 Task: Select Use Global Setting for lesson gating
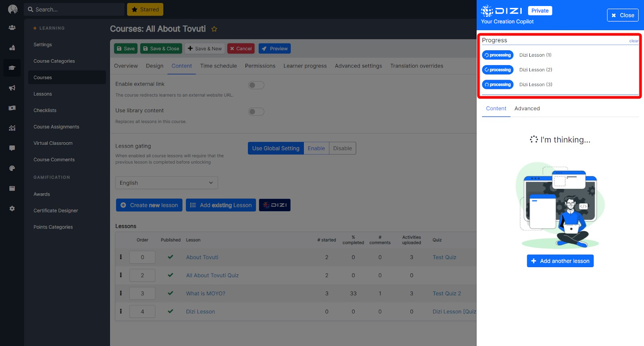276,148
